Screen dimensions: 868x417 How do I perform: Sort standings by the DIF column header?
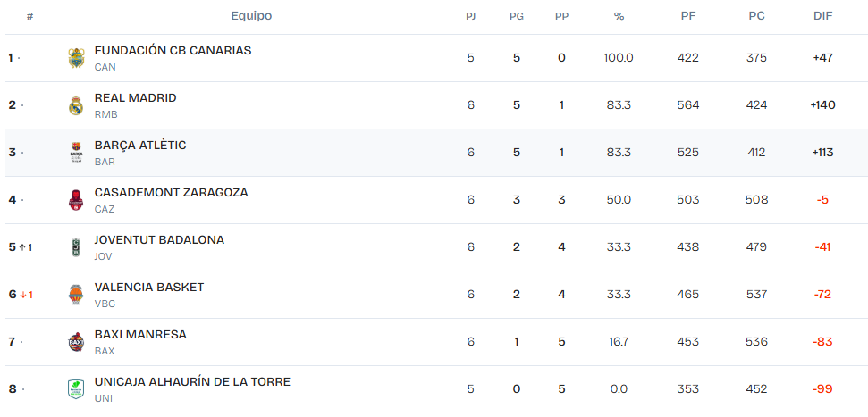822,16
